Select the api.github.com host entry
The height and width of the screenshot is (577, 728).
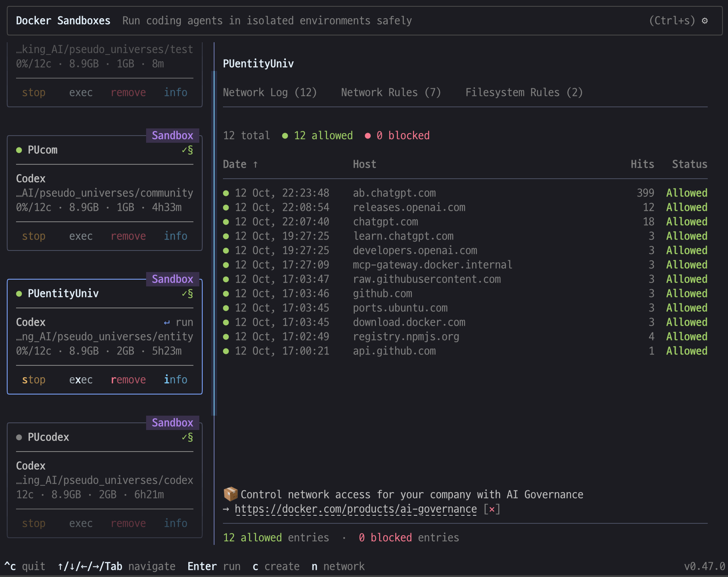pyautogui.click(x=394, y=351)
